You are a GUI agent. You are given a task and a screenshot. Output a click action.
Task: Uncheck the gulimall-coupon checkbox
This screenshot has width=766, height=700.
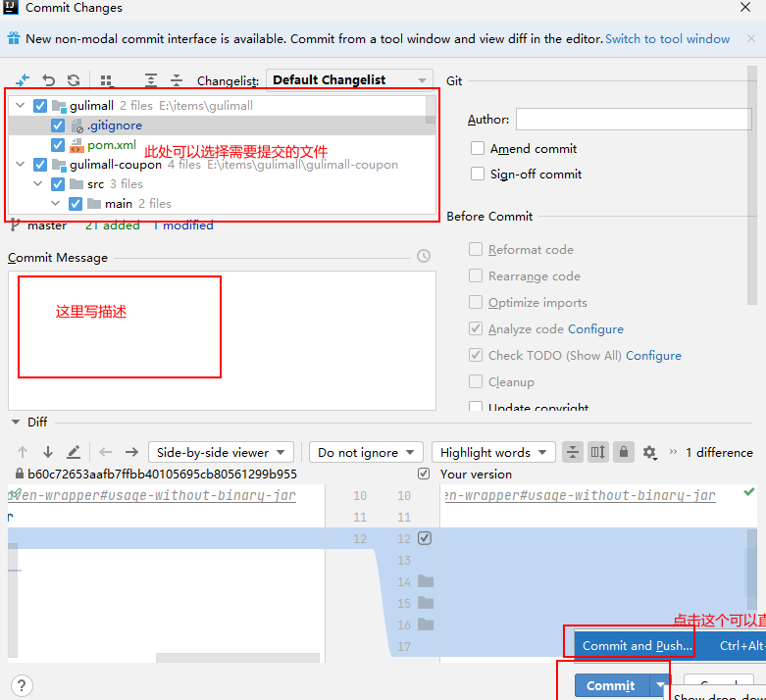(x=40, y=165)
